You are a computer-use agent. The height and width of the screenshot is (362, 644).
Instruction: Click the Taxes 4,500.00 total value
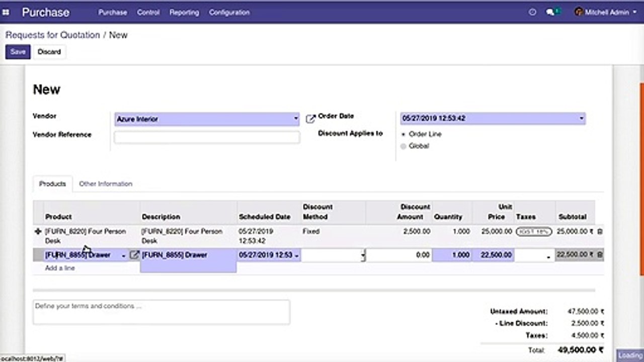click(x=588, y=336)
